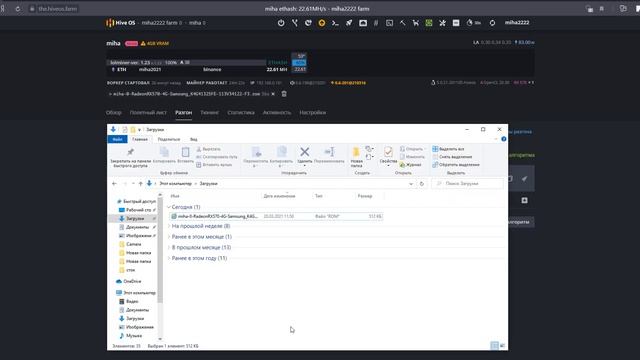Screen dimensions: 640x360
Task: Click the power icon in Hive OS toolbar
Action: (x=281, y=23)
